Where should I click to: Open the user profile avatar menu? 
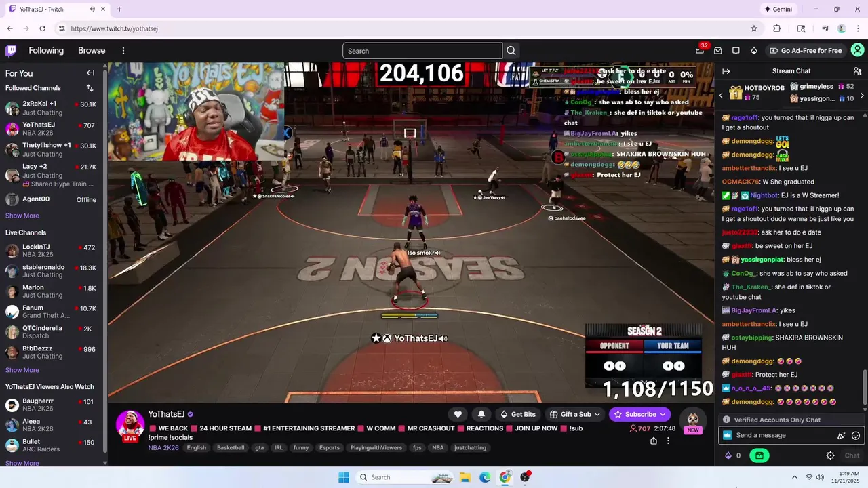[x=857, y=50]
